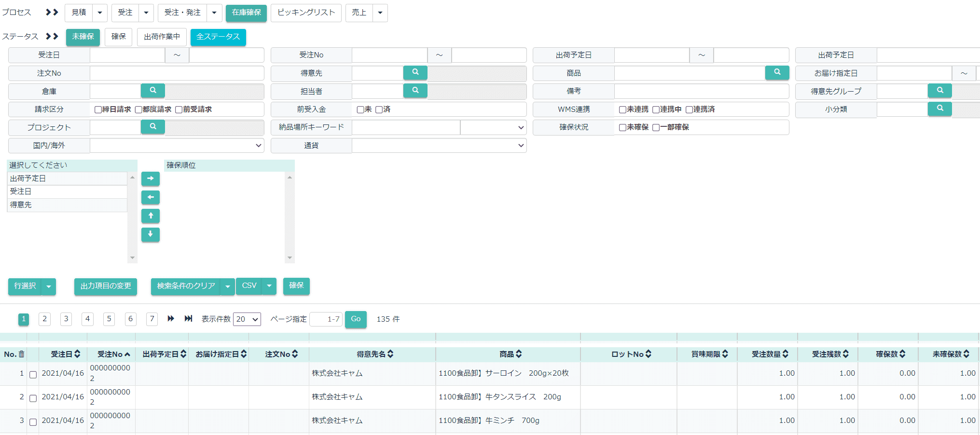980x435 pixels.
Task: Open the ピッキングリスト process tab
Action: pos(306,13)
